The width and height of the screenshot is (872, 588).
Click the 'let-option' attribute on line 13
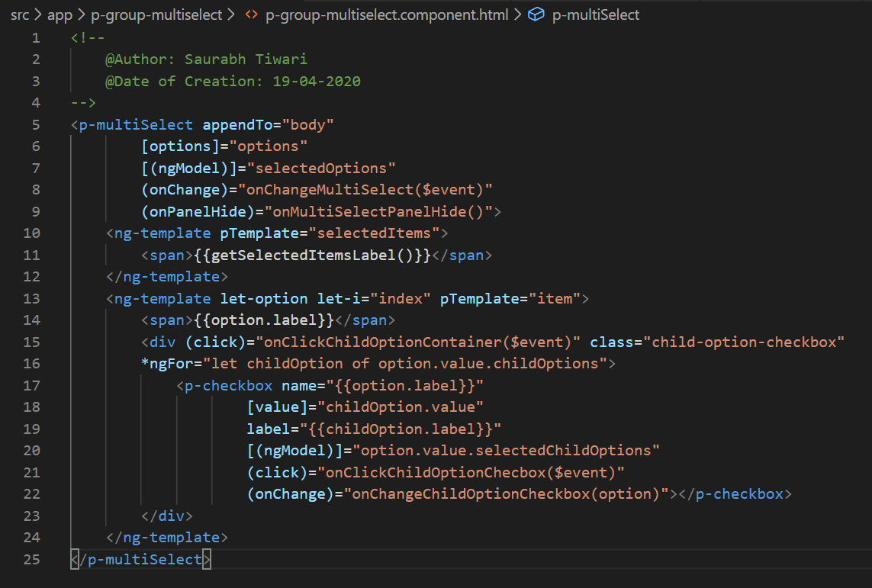264,298
